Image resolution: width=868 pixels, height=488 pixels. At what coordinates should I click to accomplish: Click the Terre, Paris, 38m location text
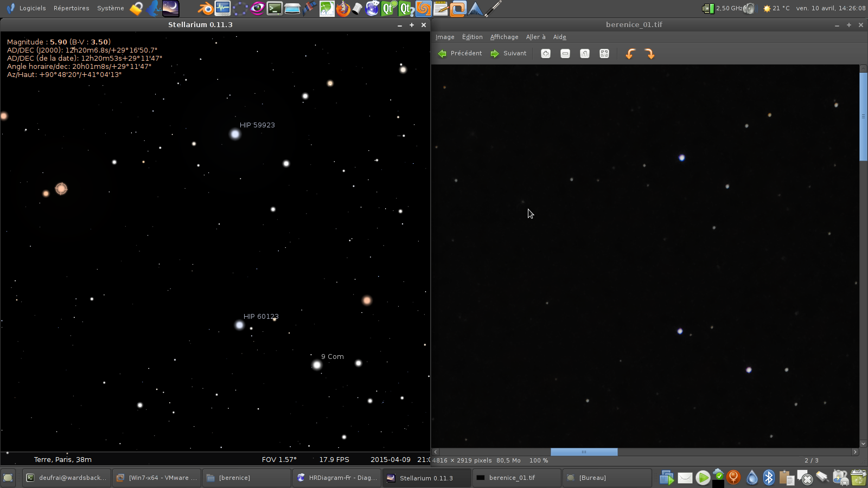pos(63,459)
